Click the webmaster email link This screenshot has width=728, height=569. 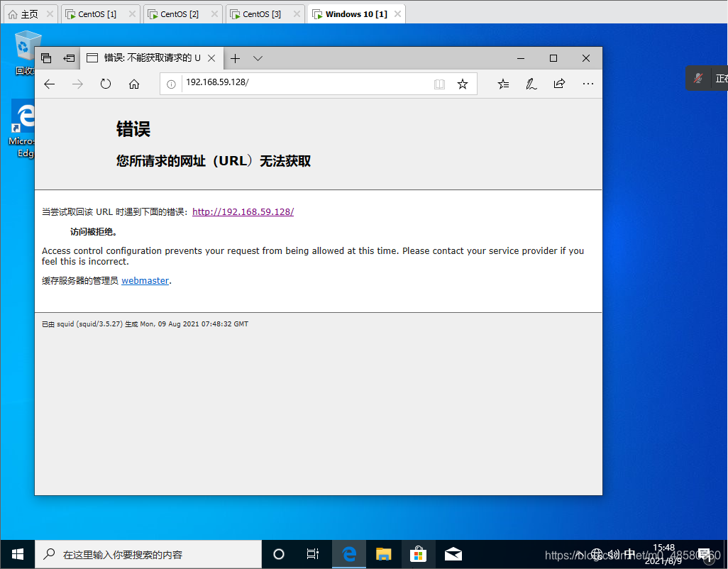(x=145, y=280)
